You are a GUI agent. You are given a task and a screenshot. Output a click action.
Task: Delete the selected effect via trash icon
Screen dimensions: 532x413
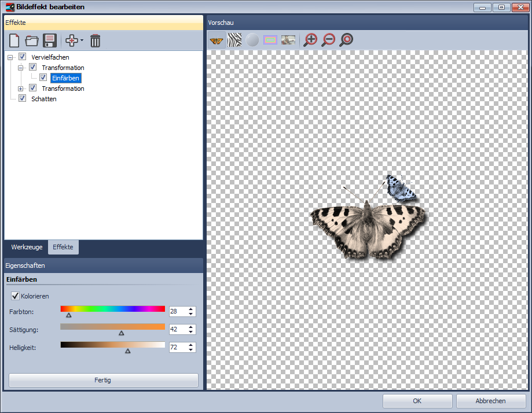point(95,40)
